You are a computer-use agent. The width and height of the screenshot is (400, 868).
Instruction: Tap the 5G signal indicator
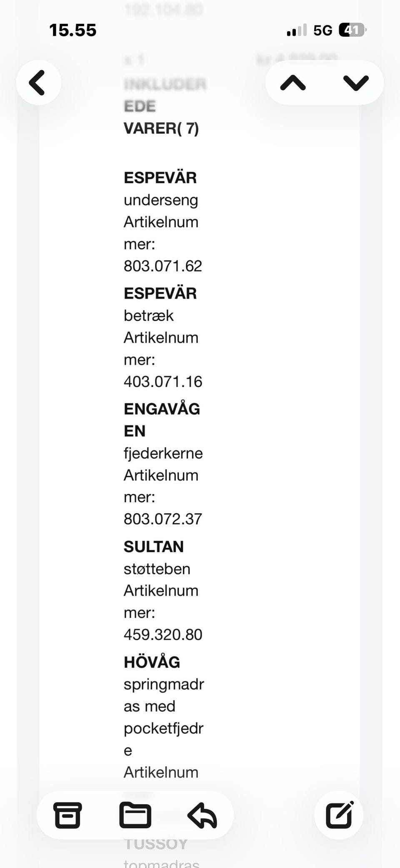323,30
